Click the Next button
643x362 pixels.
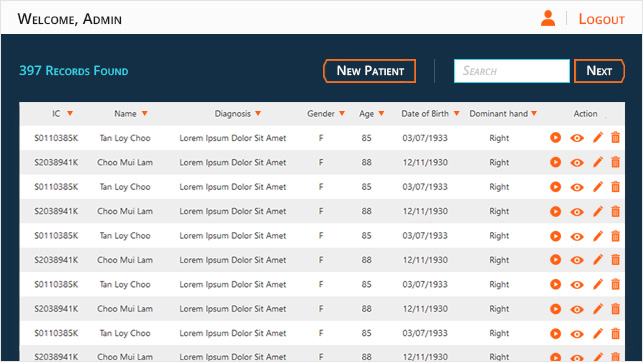tap(599, 71)
